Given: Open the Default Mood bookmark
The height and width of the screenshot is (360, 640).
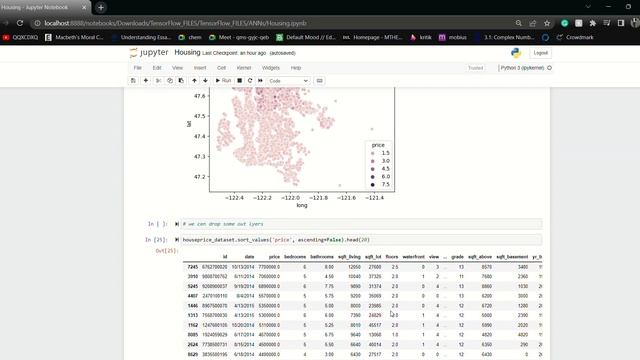Looking at the screenshot, I should point(306,37).
